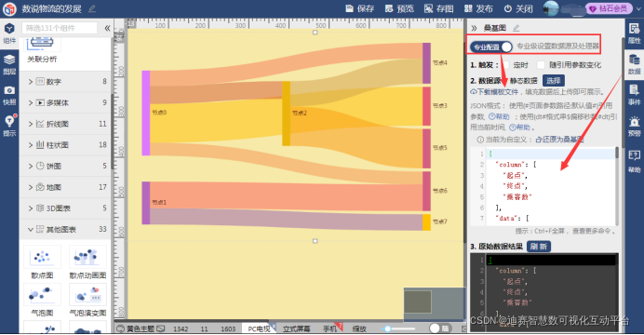Select the 关联分析 component thumbnail

click(x=42, y=49)
